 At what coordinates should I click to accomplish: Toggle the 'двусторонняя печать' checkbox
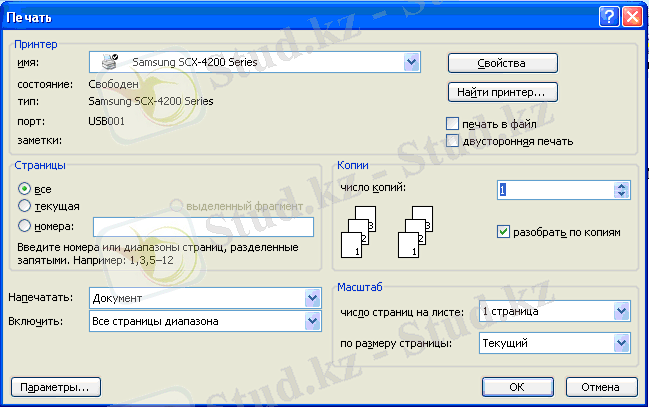point(453,141)
